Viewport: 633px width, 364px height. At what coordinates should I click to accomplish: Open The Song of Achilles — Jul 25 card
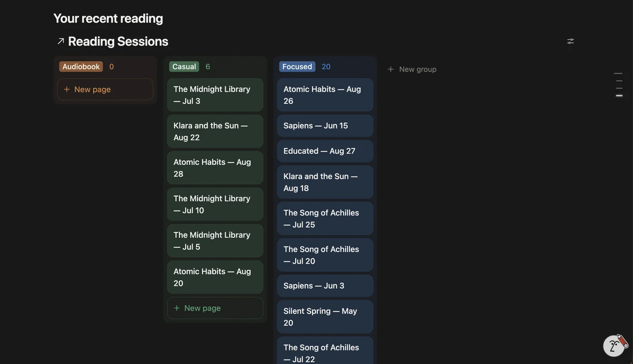click(x=325, y=219)
